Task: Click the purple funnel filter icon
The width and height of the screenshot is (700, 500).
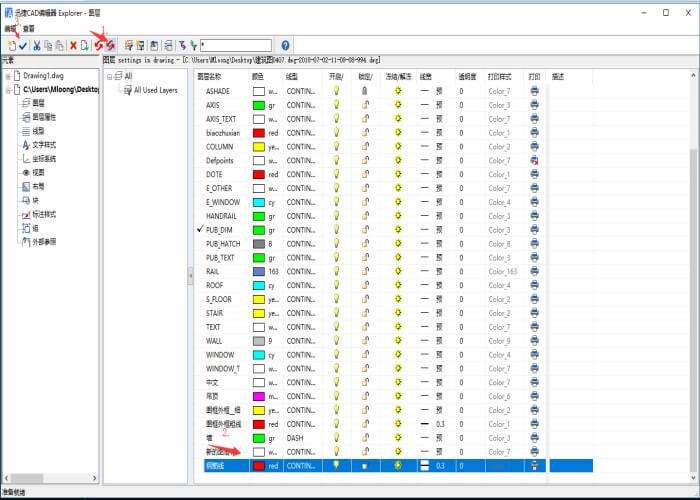Action: click(x=182, y=45)
